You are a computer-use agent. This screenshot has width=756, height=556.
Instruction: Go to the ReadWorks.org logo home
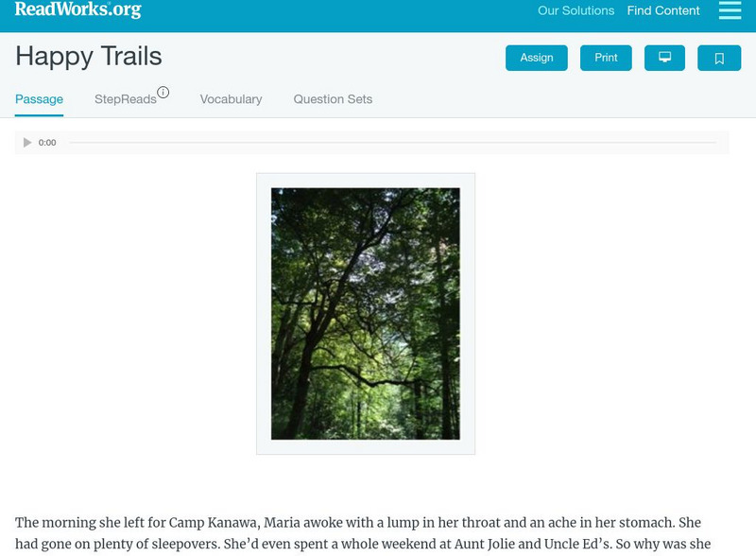(x=78, y=9)
